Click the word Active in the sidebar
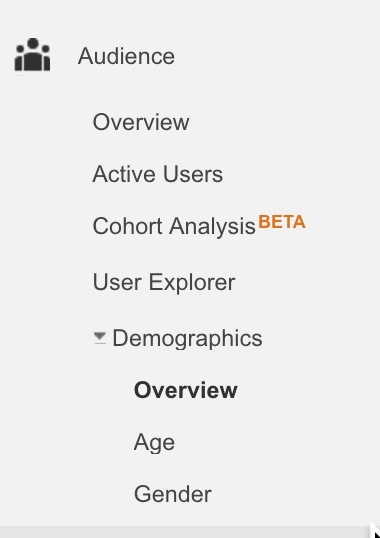The width and height of the screenshot is (380, 538). pos(125,174)
